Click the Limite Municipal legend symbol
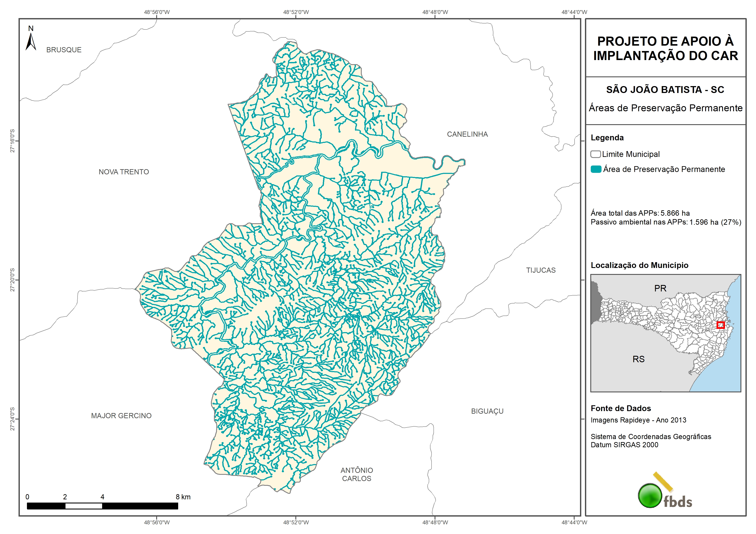The width and height of the screenshot is (756, 534). pos(595,154)
